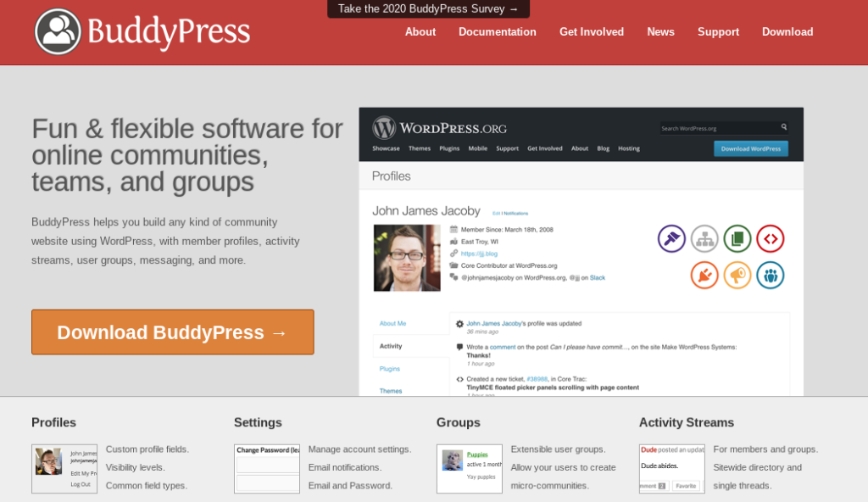868x502 pixels.
Task: Click the Puppies group thumbnail
Action: [470, 469]
